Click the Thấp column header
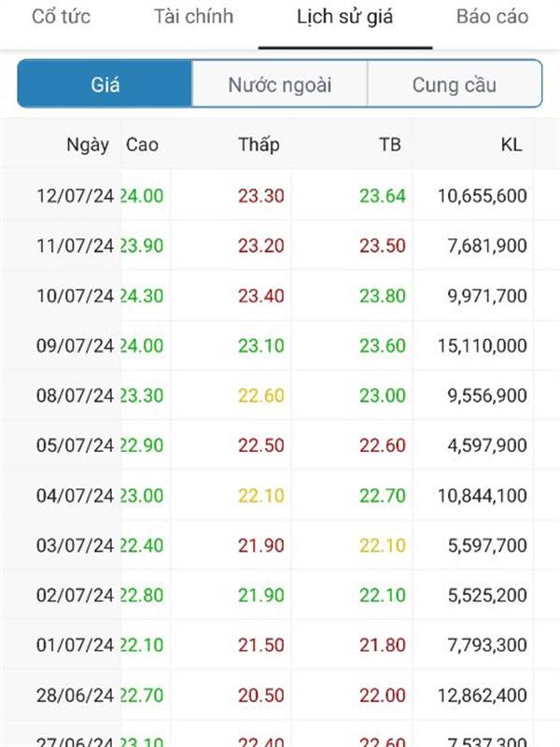The height and width of the screenshot is (747, 560). click(259, 145)
